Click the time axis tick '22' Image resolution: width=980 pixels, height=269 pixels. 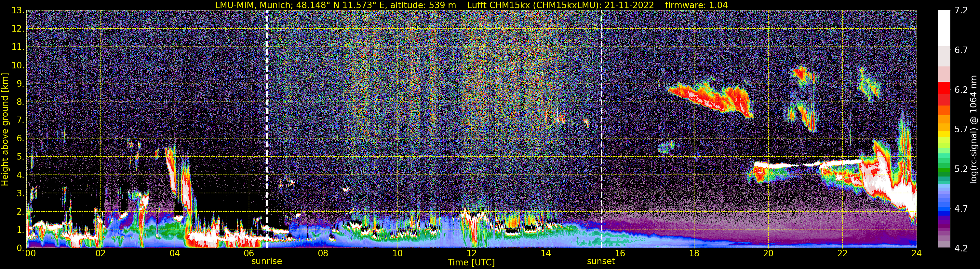tap(842, 253)
